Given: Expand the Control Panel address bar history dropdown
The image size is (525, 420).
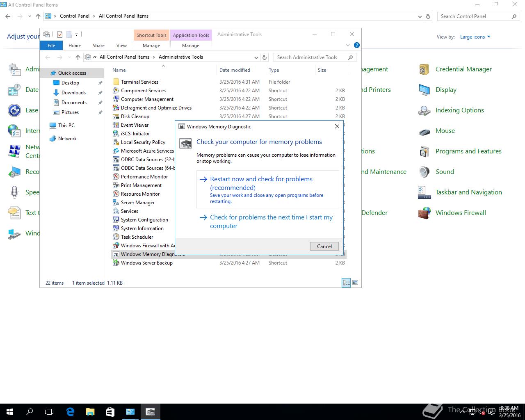Looking at the screenshot, I should click(420, 16).
